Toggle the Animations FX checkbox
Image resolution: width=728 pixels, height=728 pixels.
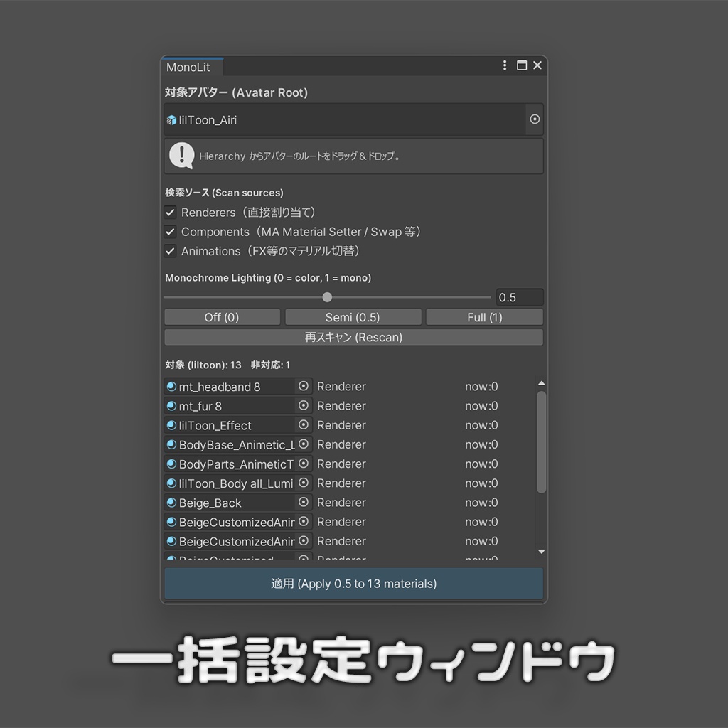(171, 251)
